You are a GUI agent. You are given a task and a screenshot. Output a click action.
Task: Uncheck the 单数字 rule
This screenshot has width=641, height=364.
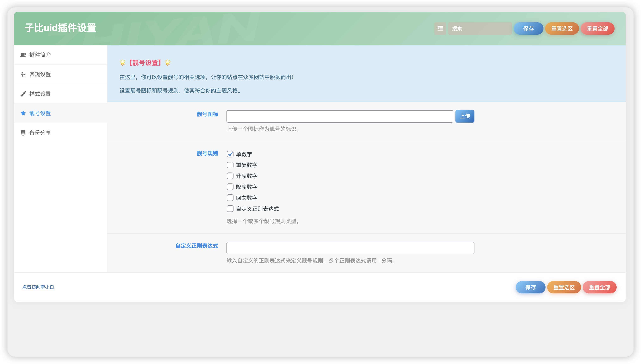coord(230,154)
